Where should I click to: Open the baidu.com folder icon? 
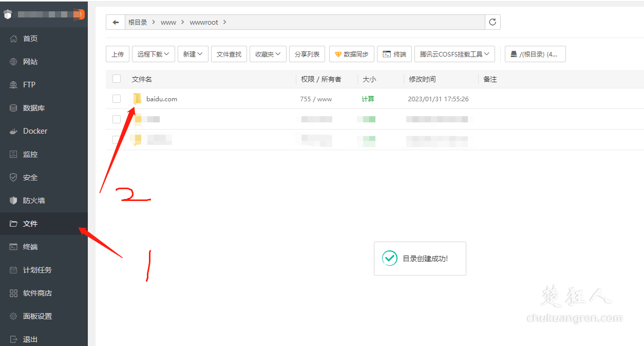pos(137,99)
